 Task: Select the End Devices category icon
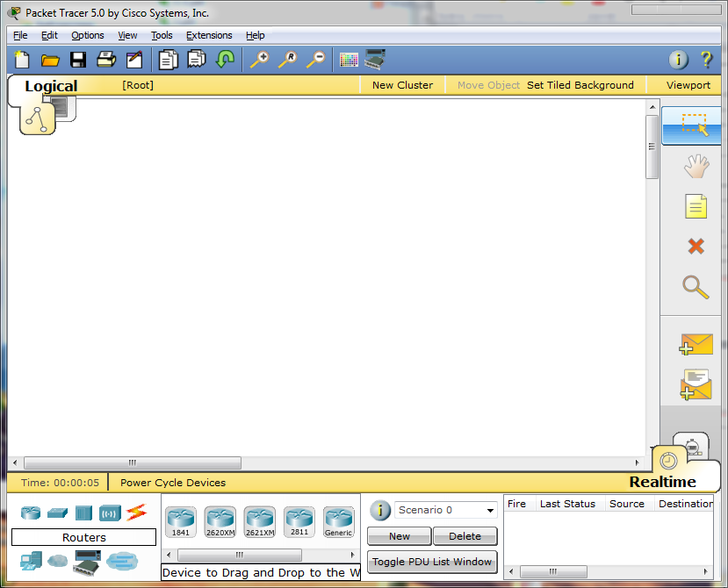[x=31, y=561]
